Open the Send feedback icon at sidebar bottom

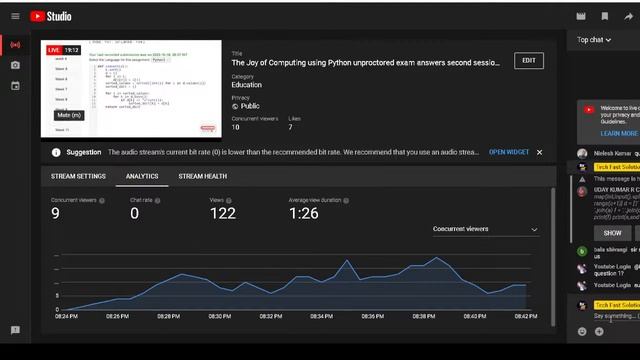point(15,330)
